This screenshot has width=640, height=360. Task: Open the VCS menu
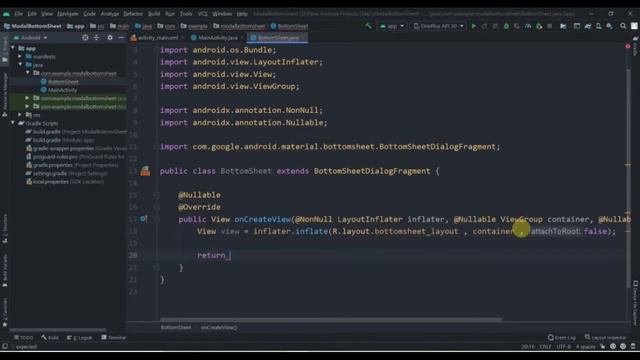202,13
